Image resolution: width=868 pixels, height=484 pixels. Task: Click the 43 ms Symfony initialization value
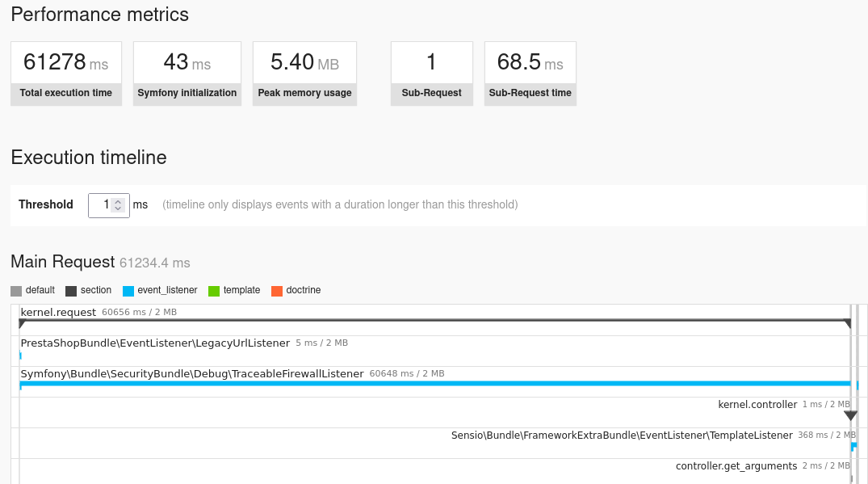pyautogui.click(x=187, y=62)
